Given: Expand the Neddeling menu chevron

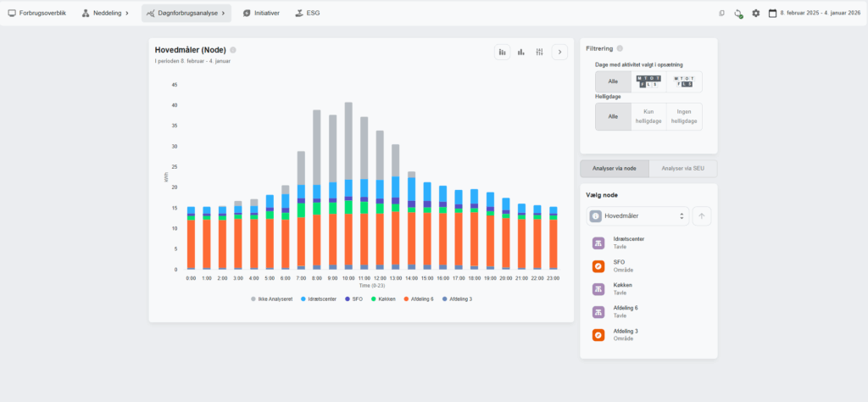Looking at the screenshot, I should (127, 13).
